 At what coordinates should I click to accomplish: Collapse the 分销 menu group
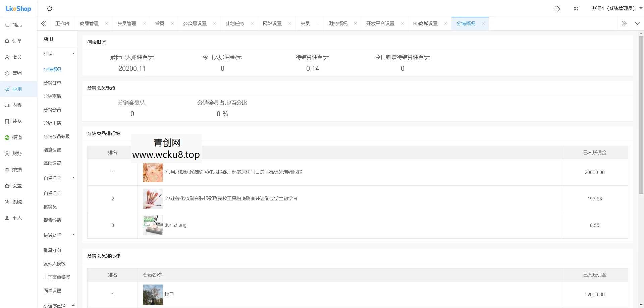coord(73,54)
